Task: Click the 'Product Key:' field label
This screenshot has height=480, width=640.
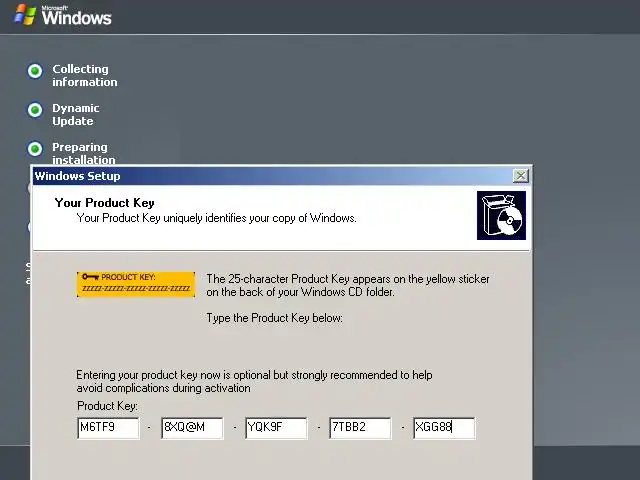Action: tap(107, 406)
